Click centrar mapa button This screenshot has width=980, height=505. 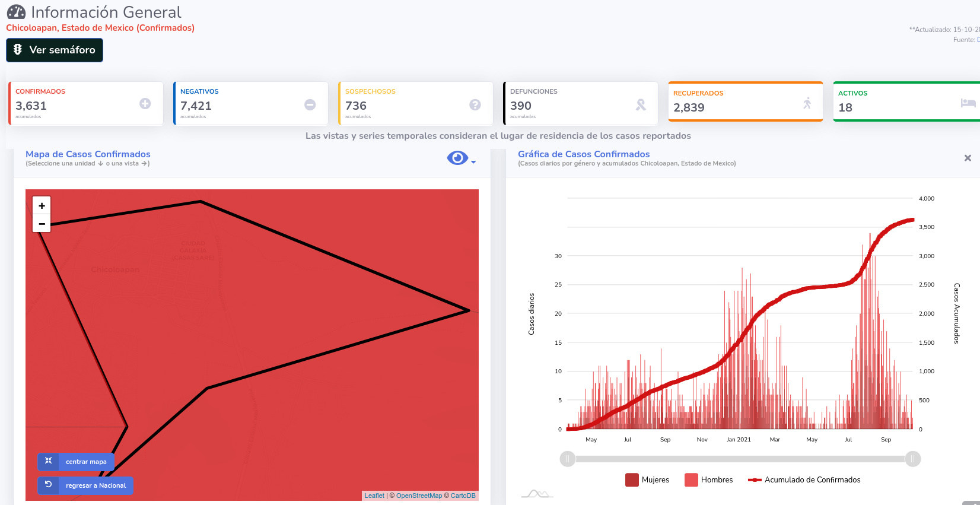click(76, 462)
